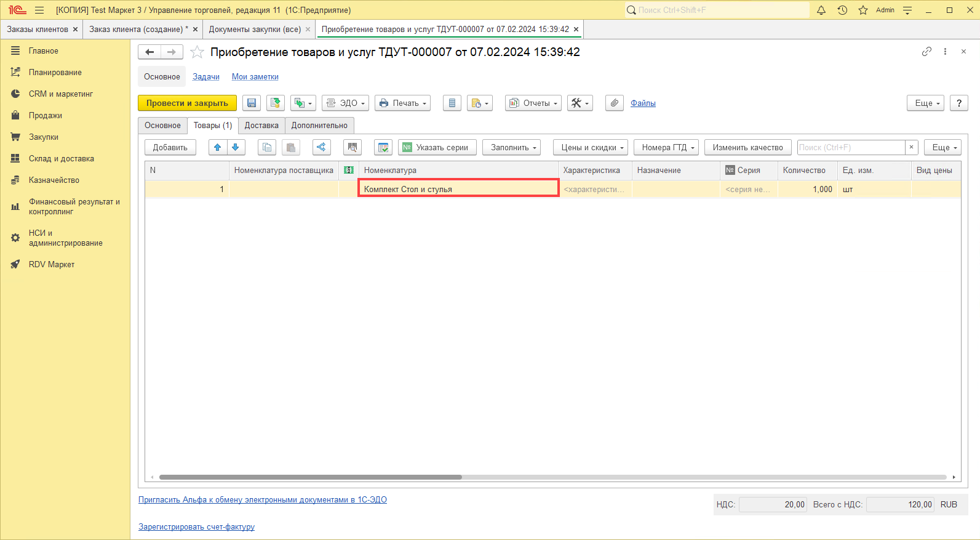980x540 pixels.
Task: Switch to the Доставка tab
Action: coord(261,125)
